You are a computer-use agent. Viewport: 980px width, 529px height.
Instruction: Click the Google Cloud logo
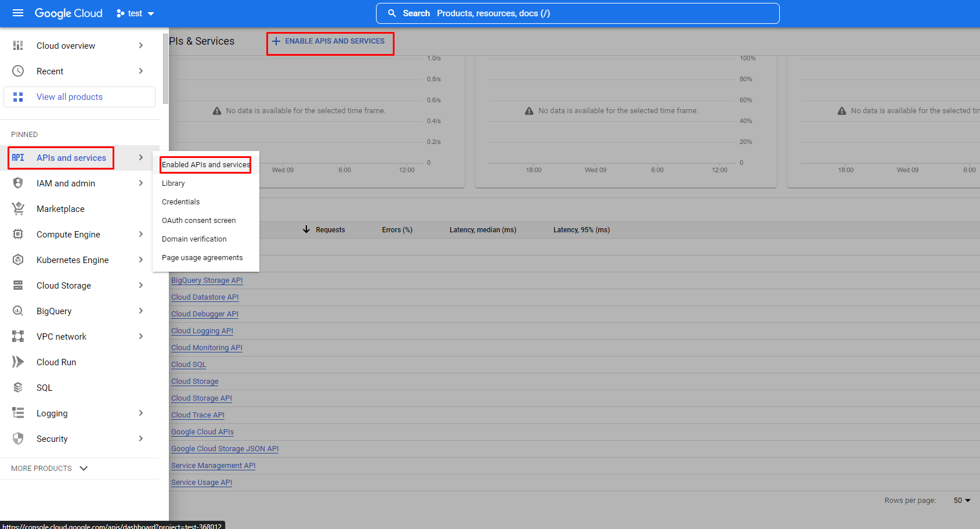[x=68, y=13]
